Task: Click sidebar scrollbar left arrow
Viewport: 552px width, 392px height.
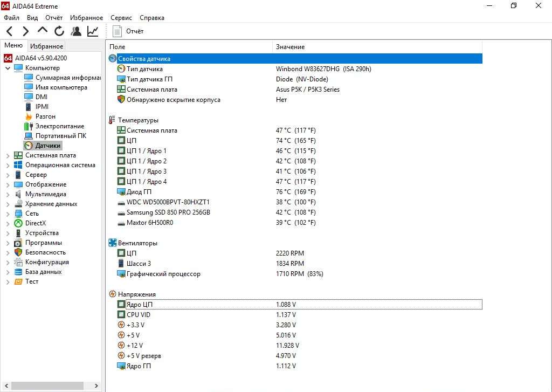Action: (x=6, y=386)
